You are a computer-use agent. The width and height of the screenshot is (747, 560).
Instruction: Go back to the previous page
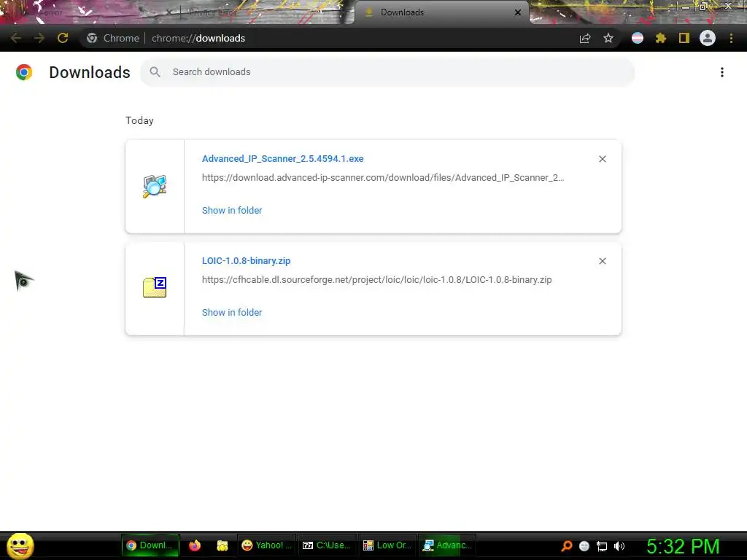click(16, 38)
